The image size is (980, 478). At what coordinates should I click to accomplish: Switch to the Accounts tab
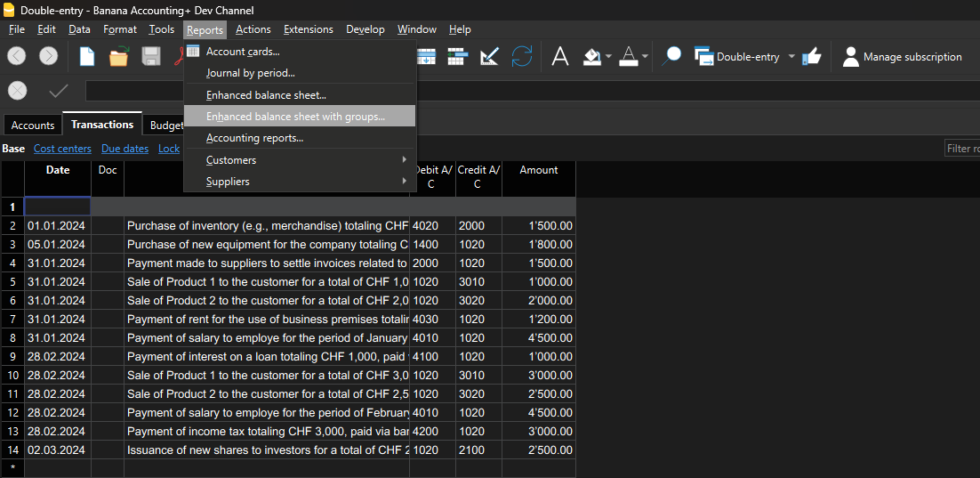point(33,126)
